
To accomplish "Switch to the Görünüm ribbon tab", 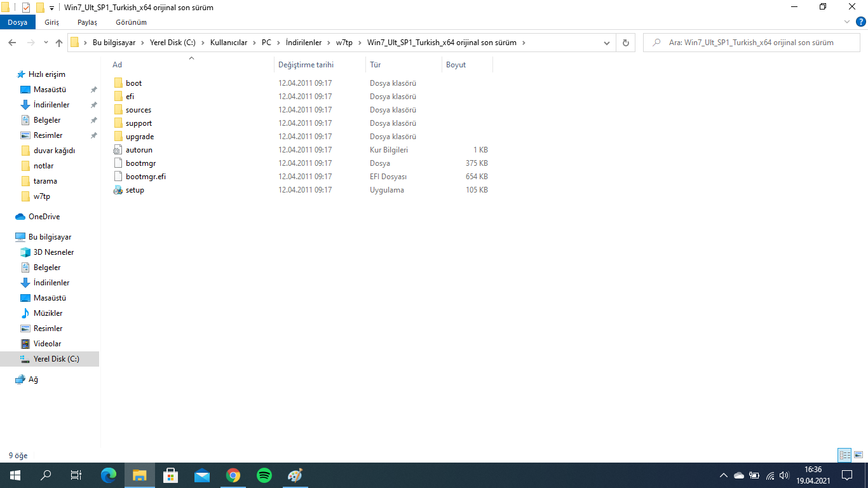I will pyautogui.click(x=131, y=22).
